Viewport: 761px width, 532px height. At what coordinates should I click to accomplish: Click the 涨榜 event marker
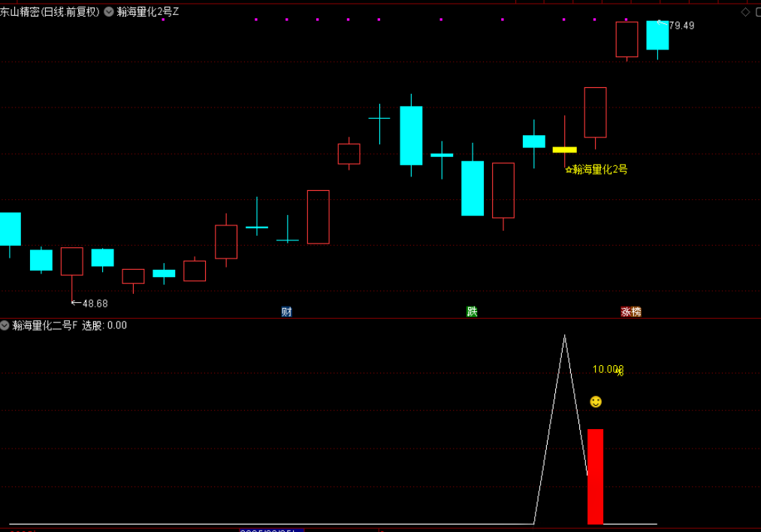click(x=631, y=312)
